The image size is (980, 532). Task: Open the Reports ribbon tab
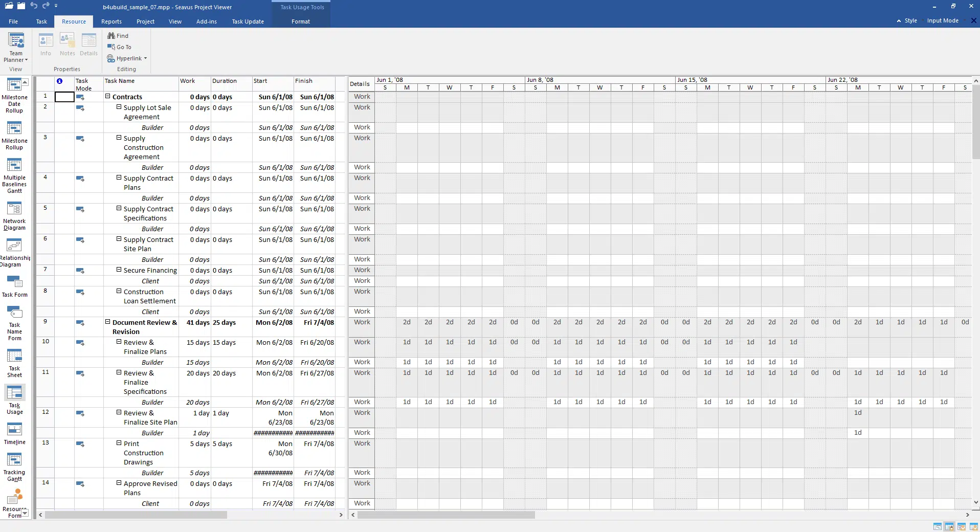click(x=111, y=21)
